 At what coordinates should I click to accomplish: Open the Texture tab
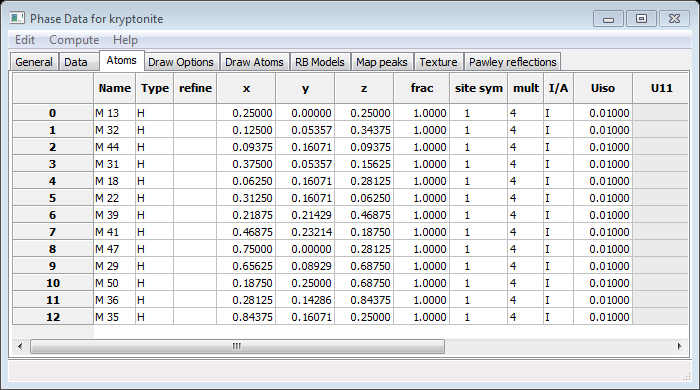pos(438,62)
